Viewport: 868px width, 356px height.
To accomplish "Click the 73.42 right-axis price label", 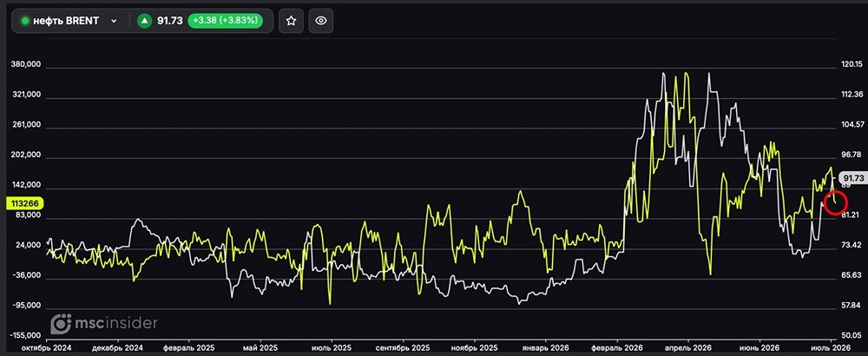I will pyautogui.click(x=852, y=244).
